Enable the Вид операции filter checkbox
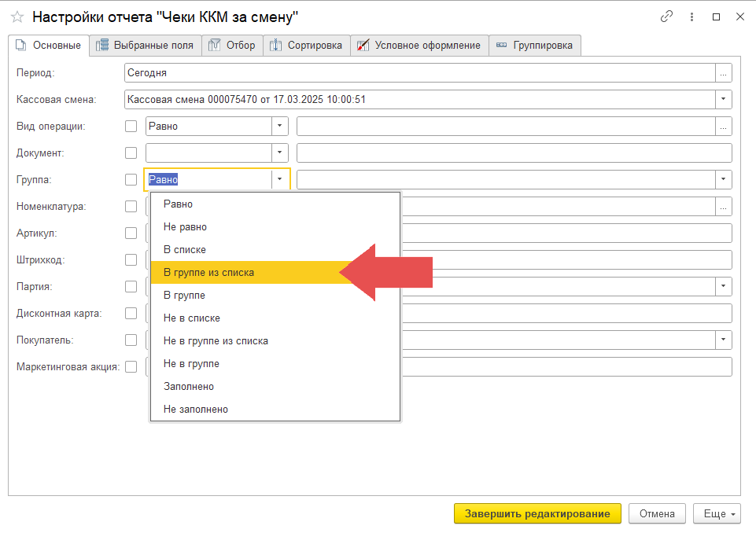This screenshot has width=756, height=533. [131, 126]
